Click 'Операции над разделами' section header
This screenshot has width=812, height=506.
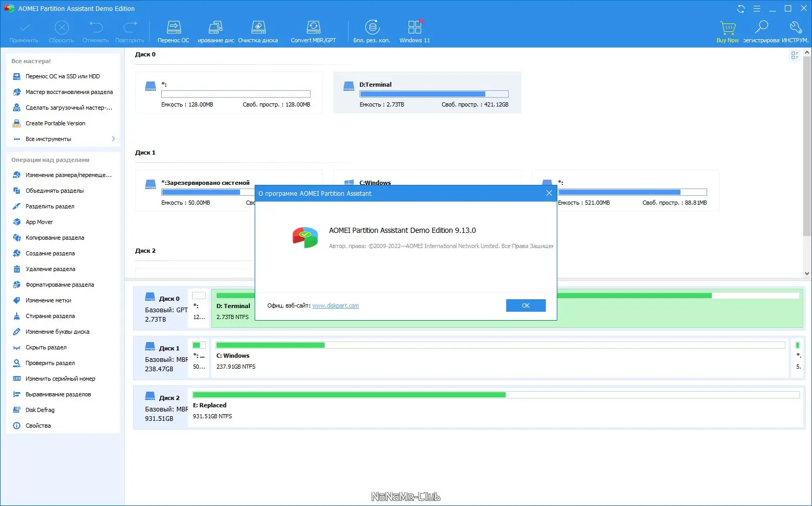coord(51,160)
